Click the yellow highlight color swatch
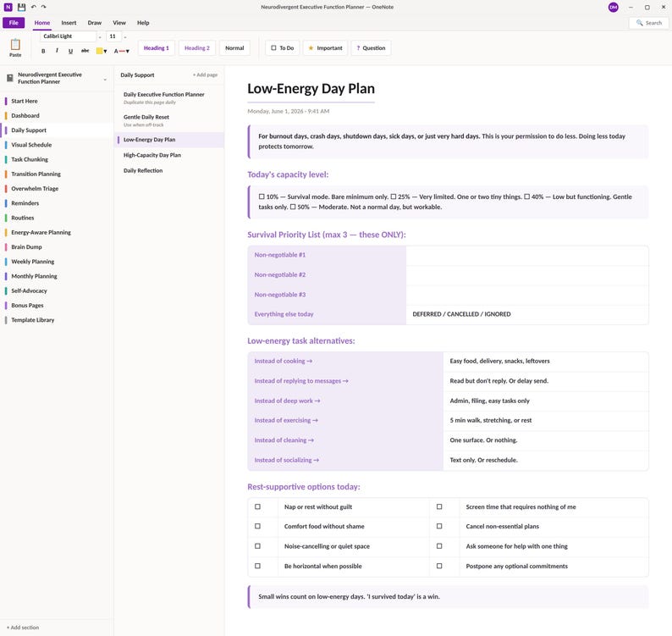 [99, 51]
